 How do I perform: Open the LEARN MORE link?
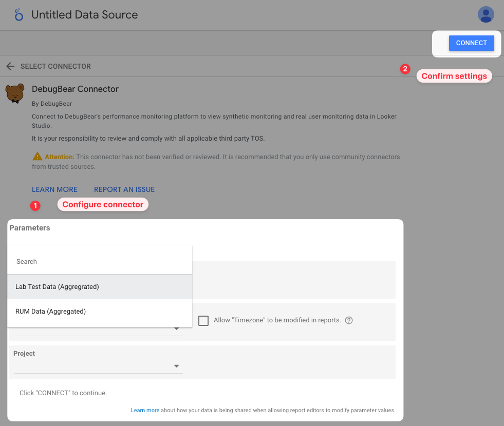tap(54, 189)
